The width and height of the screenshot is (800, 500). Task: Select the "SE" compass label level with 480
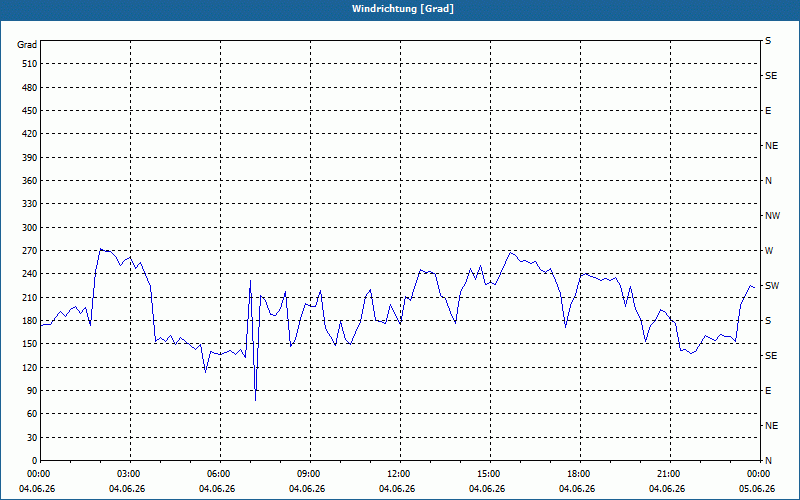point(771,76)
